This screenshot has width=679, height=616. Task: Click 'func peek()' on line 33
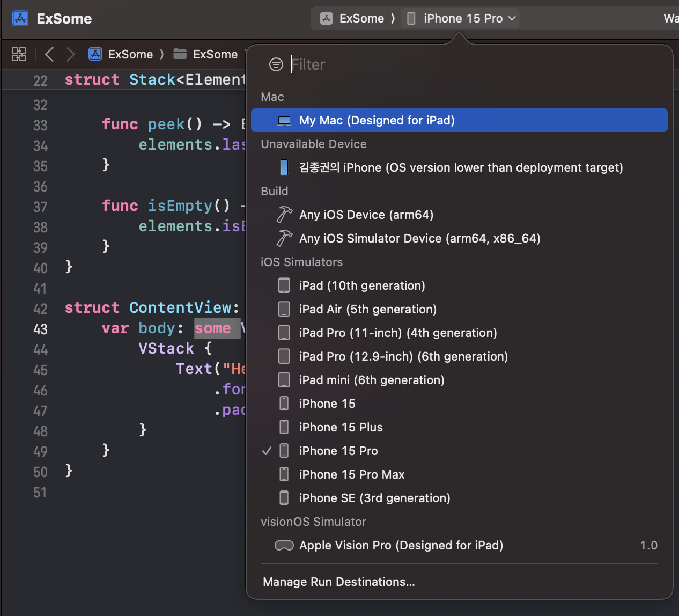[152, 124]
